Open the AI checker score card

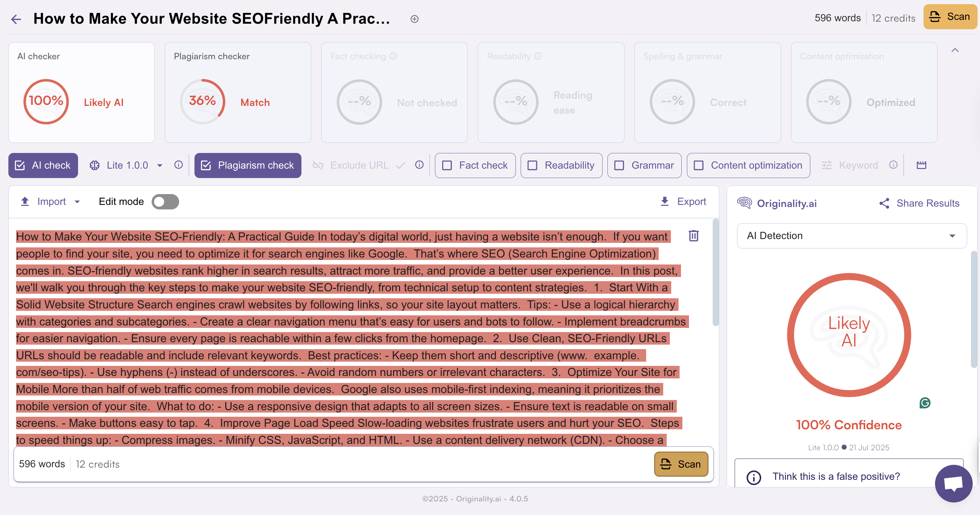coord(82,92)
